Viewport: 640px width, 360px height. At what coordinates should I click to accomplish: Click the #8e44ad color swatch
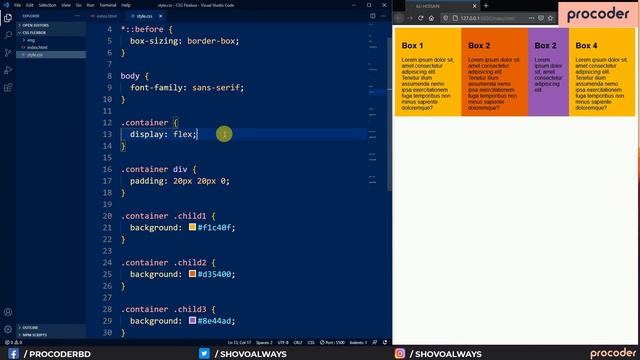pos(192,320)
